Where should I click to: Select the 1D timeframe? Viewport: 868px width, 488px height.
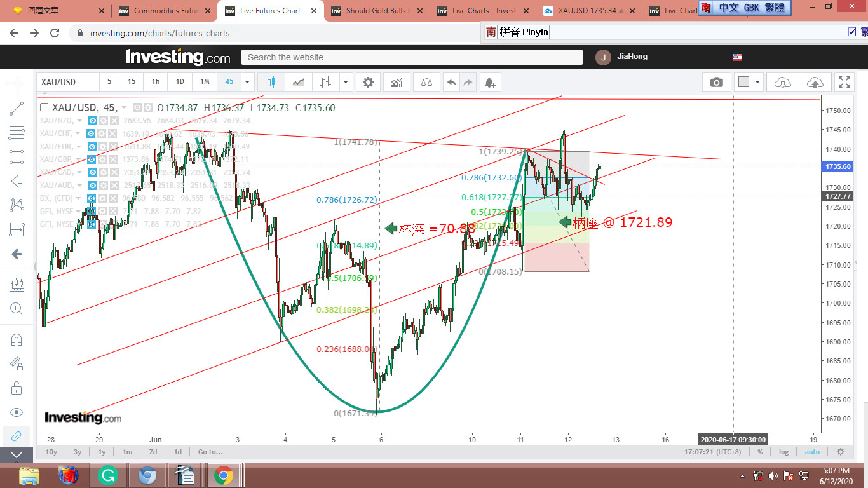tap(180, 82)
